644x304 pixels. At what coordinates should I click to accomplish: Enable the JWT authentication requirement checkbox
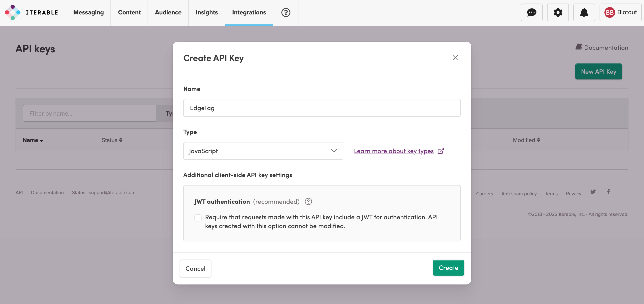(x=198, y=218)
